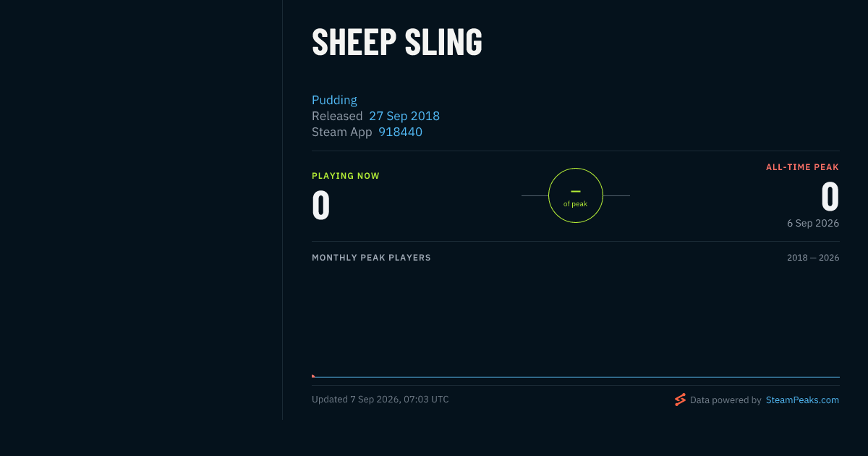Click the Steam App label text

pos(342,132)
